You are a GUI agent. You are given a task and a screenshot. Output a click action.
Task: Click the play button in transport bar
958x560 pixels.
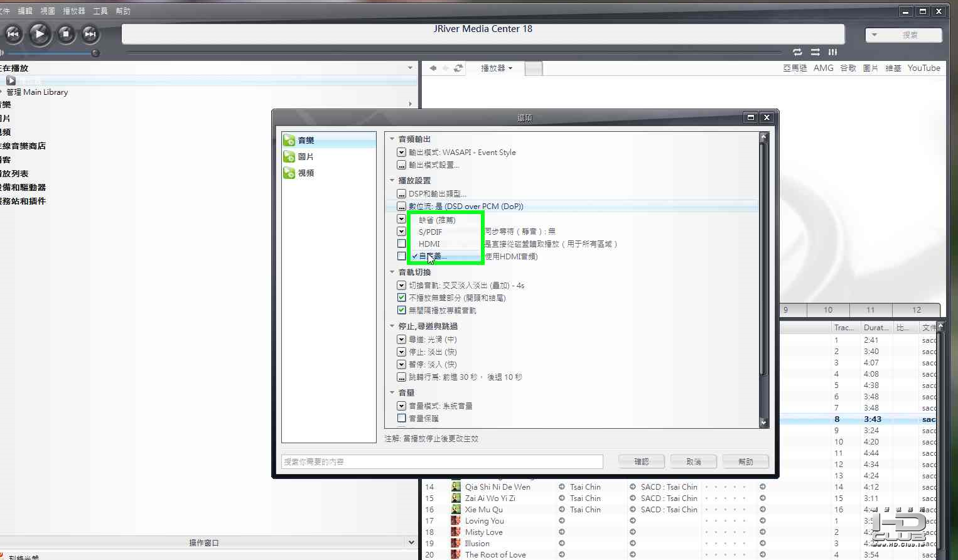point(40,34)
